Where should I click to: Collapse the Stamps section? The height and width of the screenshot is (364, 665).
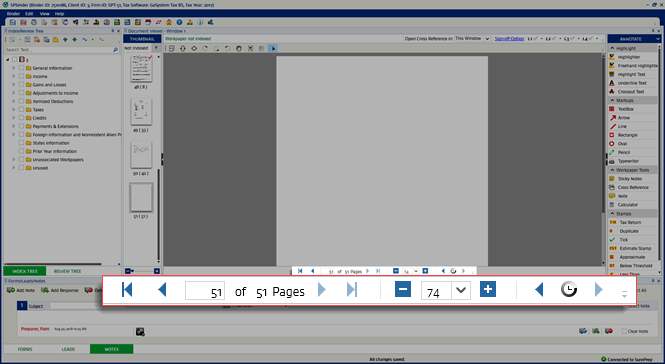pos(612,214)
